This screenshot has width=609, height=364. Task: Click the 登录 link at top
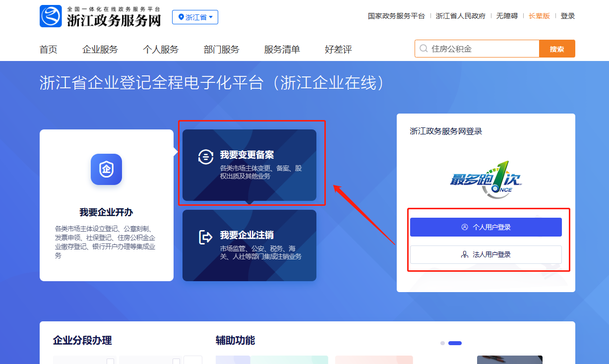coord(568,16)
